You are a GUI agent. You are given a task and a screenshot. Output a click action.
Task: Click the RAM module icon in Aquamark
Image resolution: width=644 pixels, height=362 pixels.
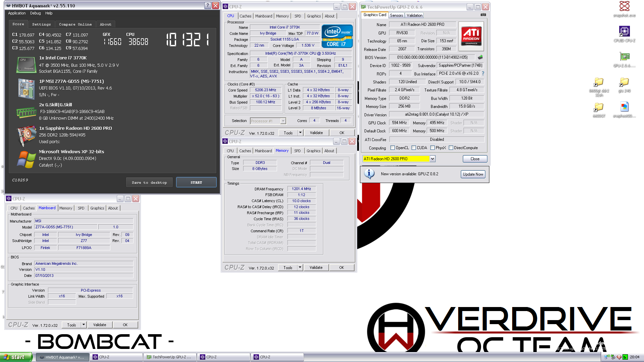26,113
